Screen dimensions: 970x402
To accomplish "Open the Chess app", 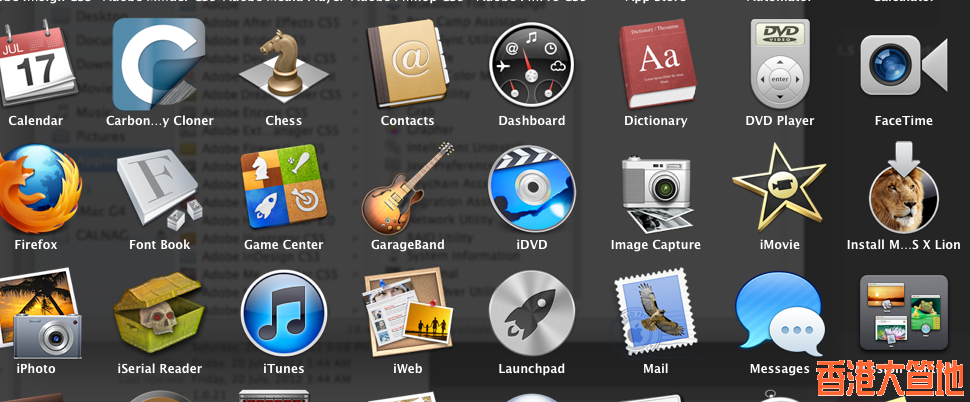I will pyautogui.click(x=284, y=67).
